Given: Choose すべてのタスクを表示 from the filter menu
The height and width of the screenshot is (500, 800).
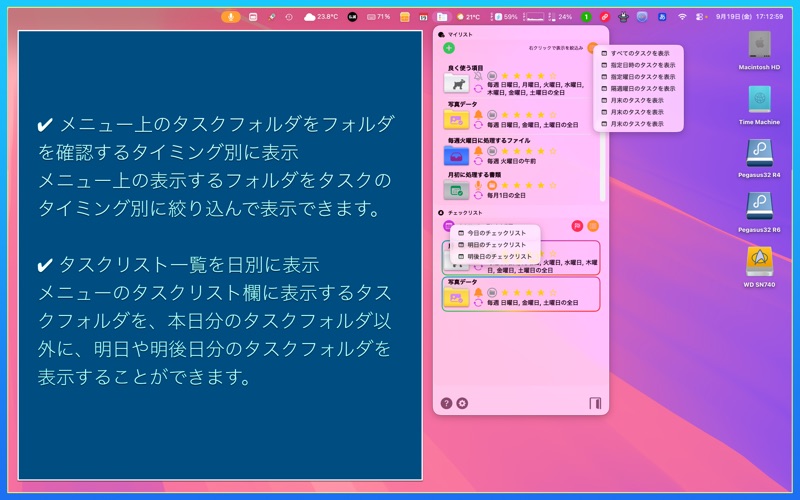Looking at the screenshot, I should tap(638, 53).
